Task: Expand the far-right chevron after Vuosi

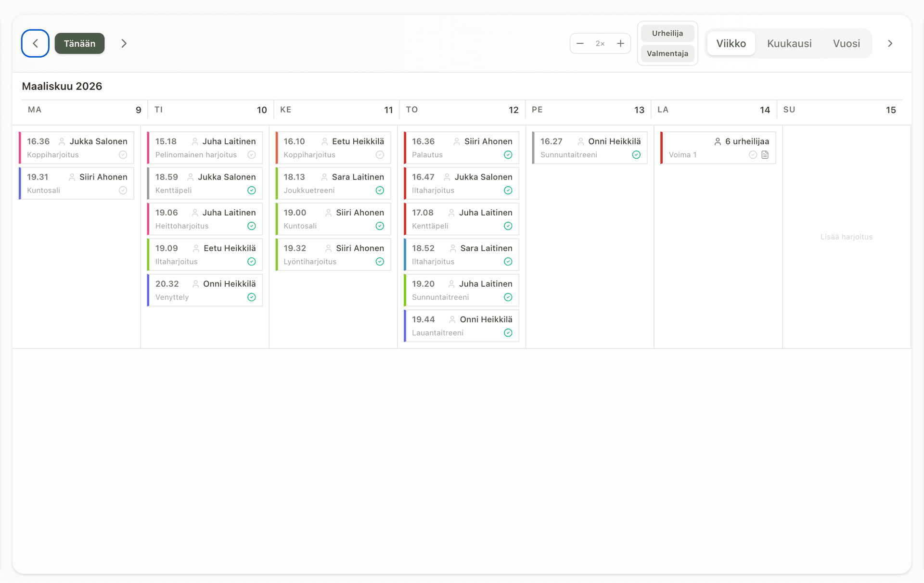Action: click(x=890, y=43)
